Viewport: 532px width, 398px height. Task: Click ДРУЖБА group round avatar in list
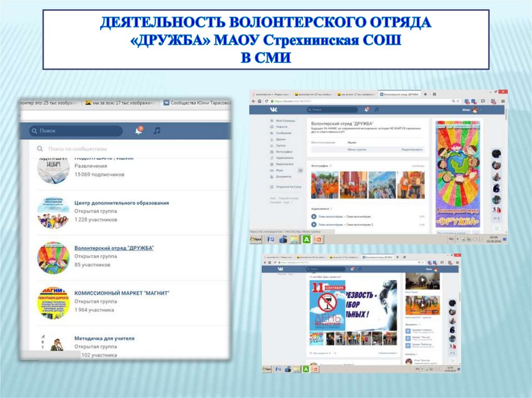(x=53, y=257)
